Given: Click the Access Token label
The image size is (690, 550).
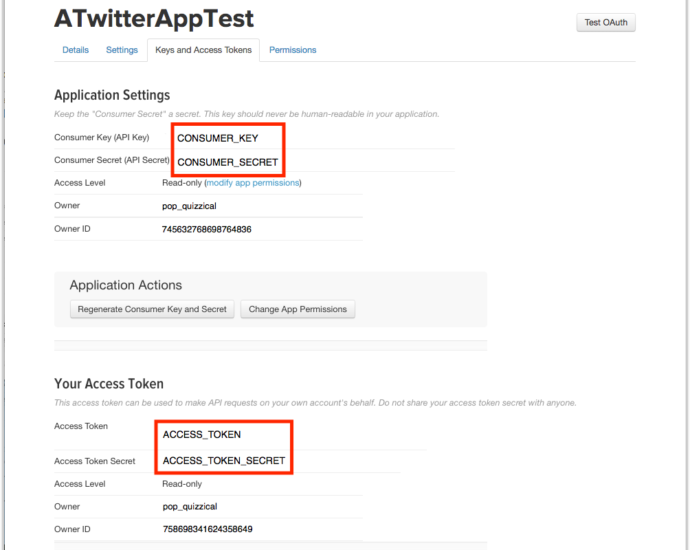Looking at the screenshot, I should [81, 426].
